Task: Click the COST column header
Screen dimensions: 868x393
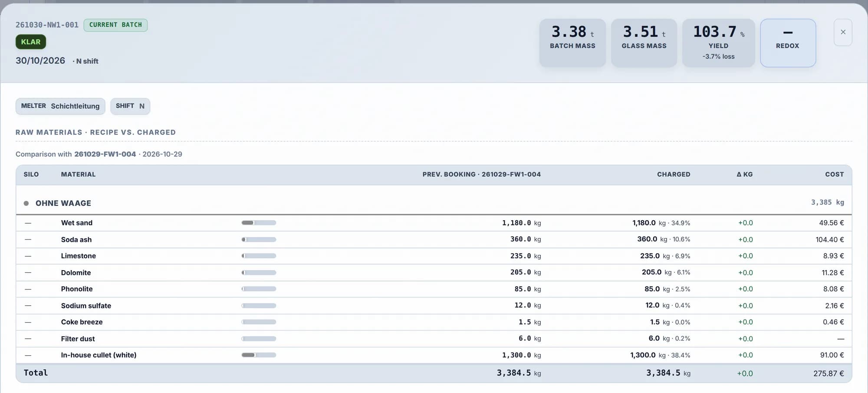Action: click(x=835, y=174)
